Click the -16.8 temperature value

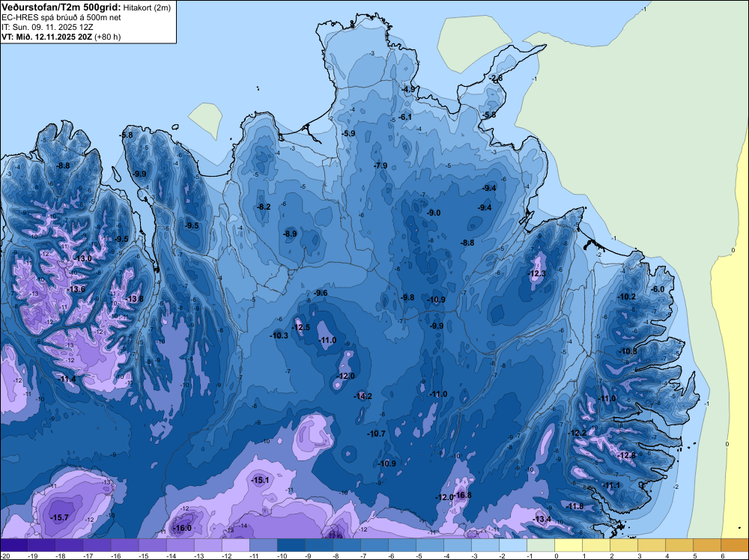coord(462,495)
